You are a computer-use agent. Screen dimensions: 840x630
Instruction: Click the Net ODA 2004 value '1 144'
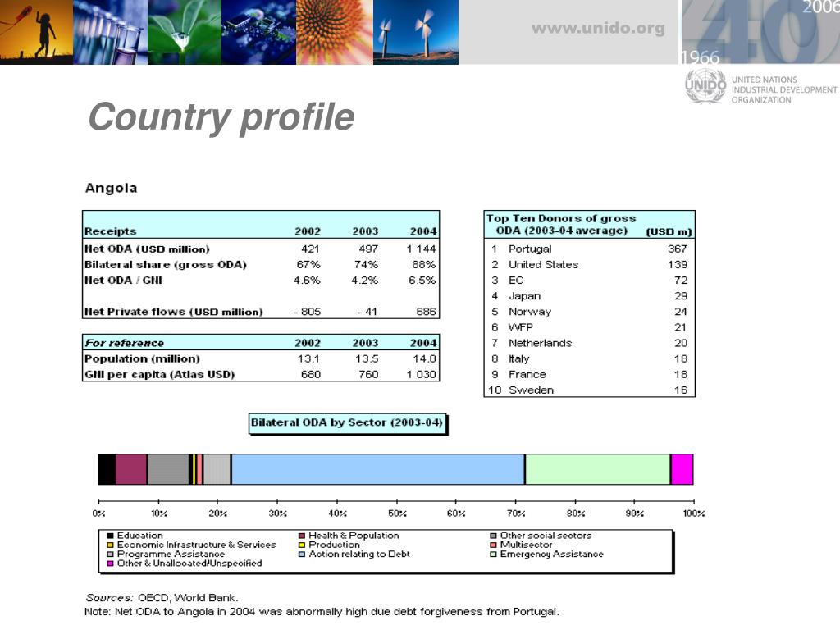[421, 249]
